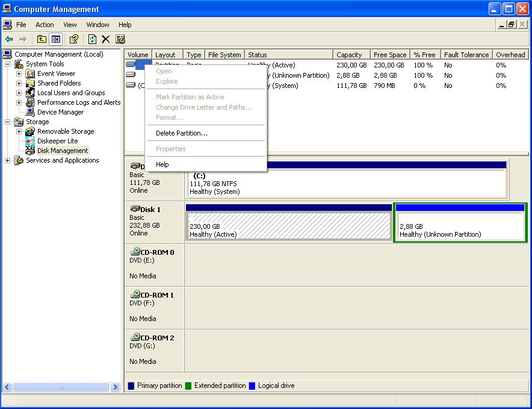Click the Help toolbar icon
Screen dimensions: 532x409
pos(73,39)
